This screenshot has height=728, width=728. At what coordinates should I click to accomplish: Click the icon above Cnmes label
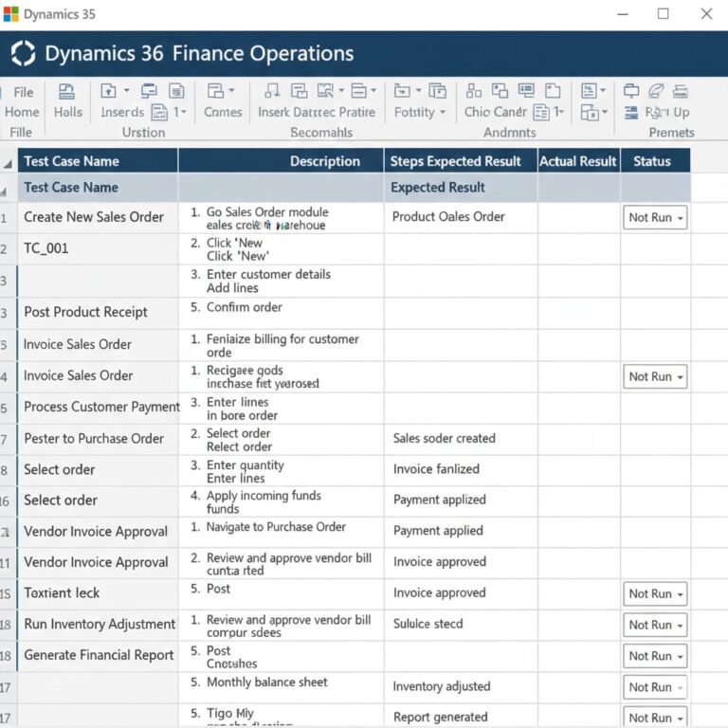click(215, 91)
